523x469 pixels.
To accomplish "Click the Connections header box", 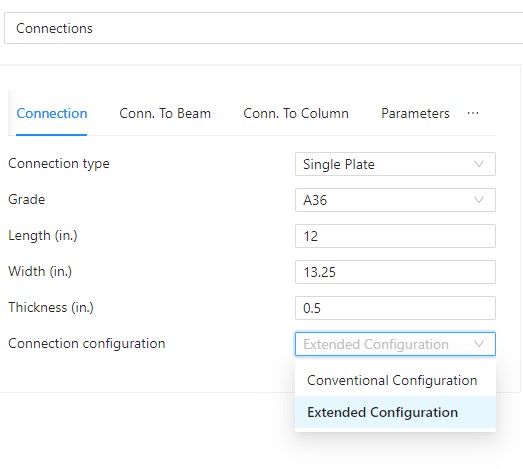I will point(264,28).
